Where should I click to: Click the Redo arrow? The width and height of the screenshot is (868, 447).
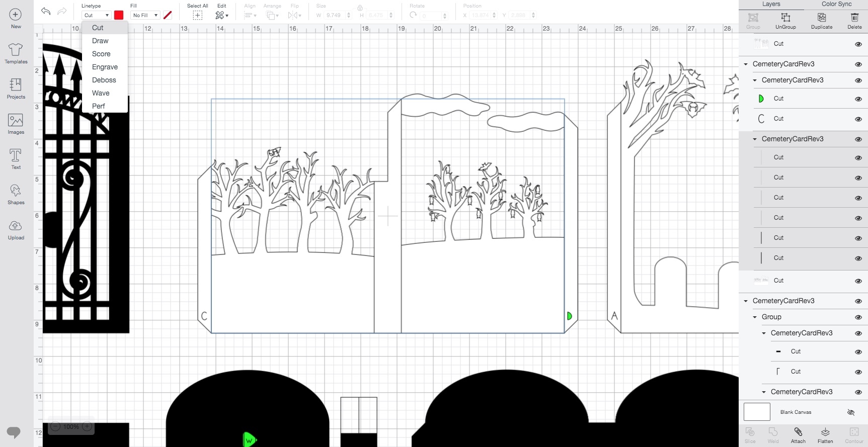pyautogui.click(x=62, y=11)
